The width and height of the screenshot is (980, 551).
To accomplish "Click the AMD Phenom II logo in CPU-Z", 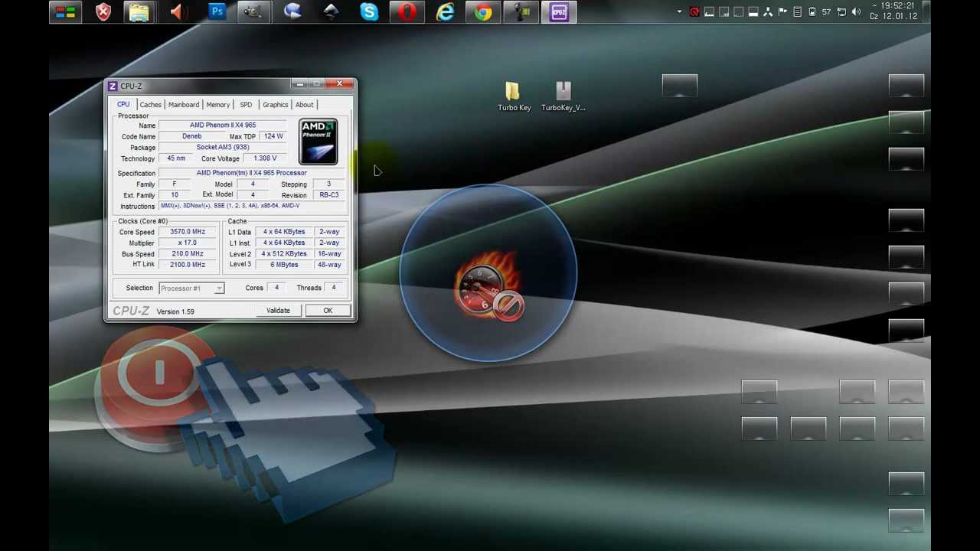I will 318,142.
